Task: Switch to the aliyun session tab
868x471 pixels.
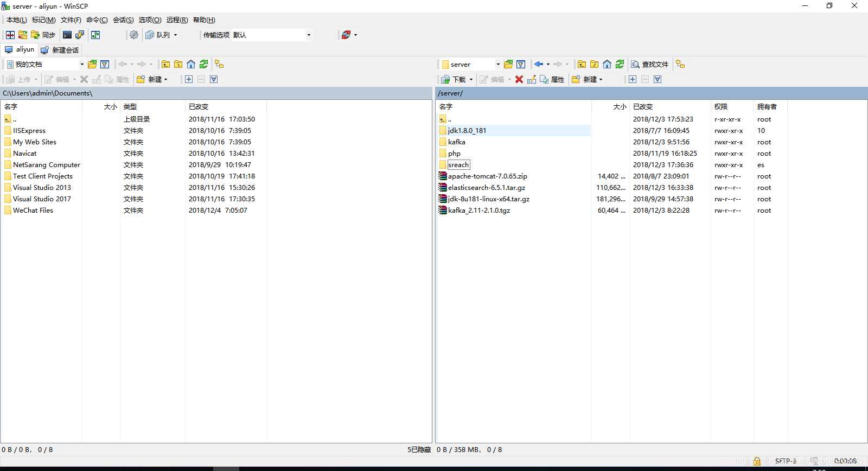Action: pos(20,49)
